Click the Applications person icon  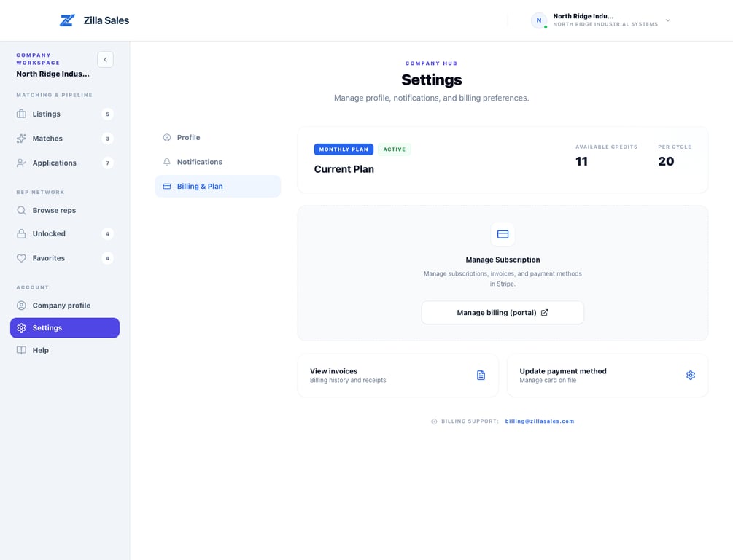[x=21, y=163]
